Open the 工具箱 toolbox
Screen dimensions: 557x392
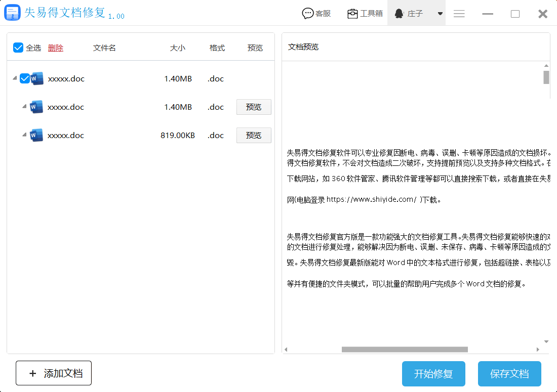365,14
